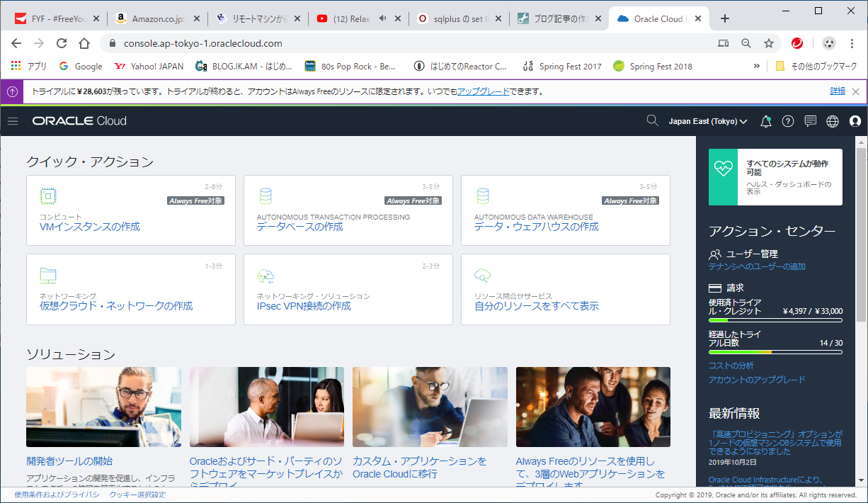Switch to the YouTube (12) Relax tab
Viewport: 868px width, 503px height.
click(x=358, y=18)
